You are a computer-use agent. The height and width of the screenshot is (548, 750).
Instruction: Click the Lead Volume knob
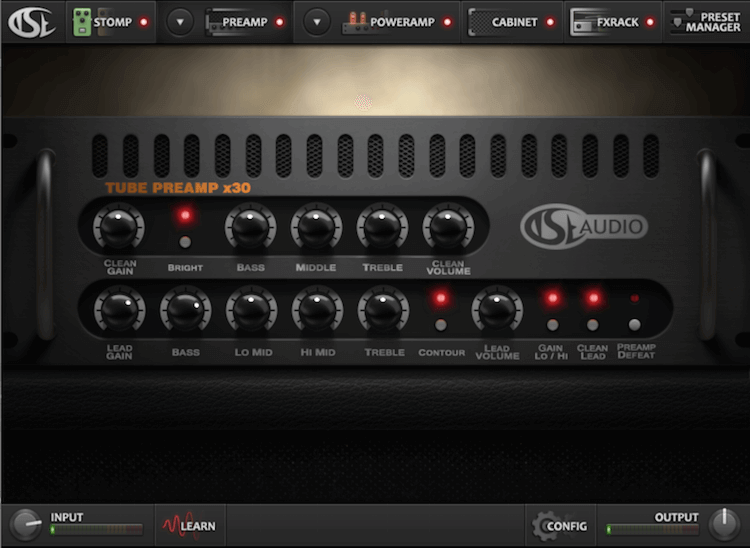tap(497, 310)
